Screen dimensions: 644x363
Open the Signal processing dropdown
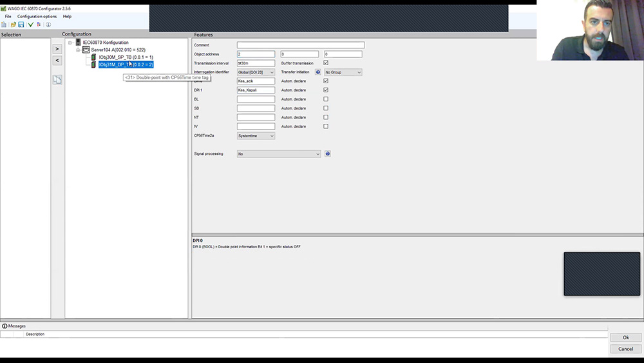click(278, 153)
